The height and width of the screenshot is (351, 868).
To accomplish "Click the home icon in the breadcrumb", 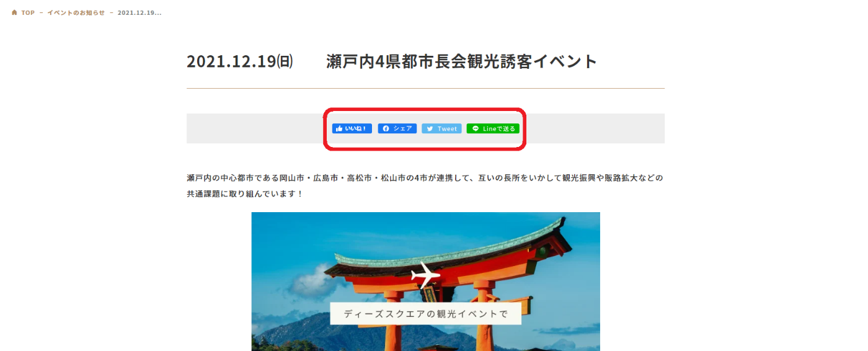I will click(14, 12).
